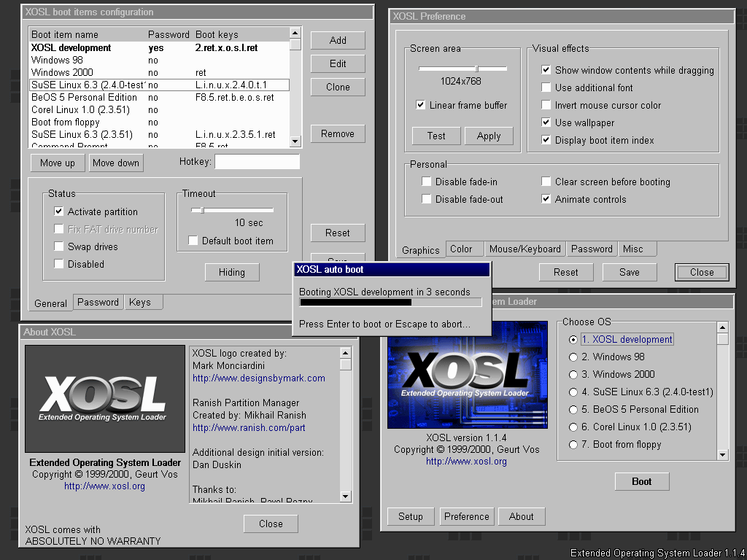747x560 pixels.
Task: Click the screen area resolution slider
Action: pos(476,69)
